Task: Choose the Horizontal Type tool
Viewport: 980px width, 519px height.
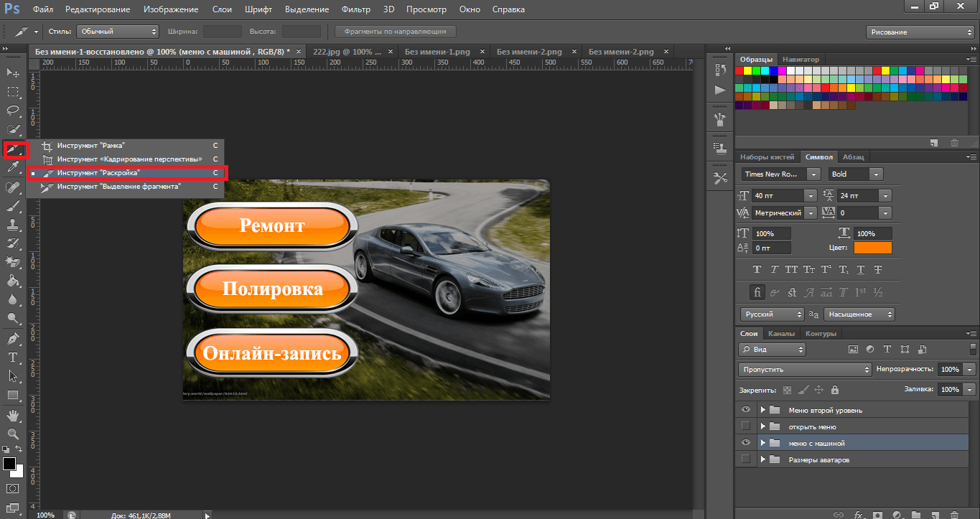Action: [x=13, y=357]
